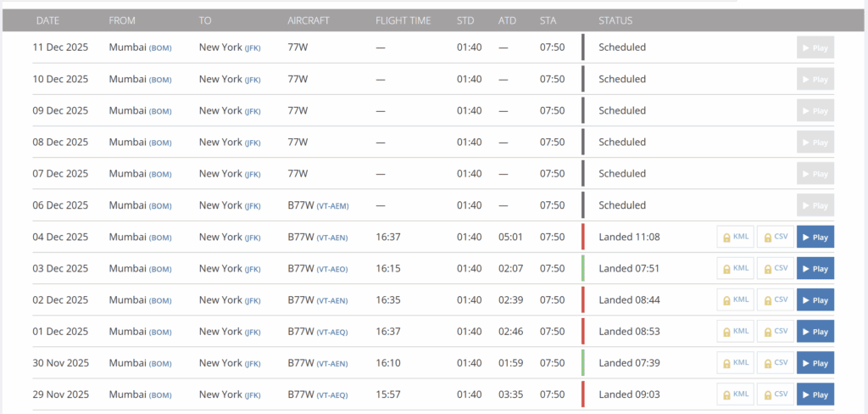Click BOM airport code on 11 Dec row
Image resolution: width=868 pixels, height=414 pixels.
coord(160,48)
